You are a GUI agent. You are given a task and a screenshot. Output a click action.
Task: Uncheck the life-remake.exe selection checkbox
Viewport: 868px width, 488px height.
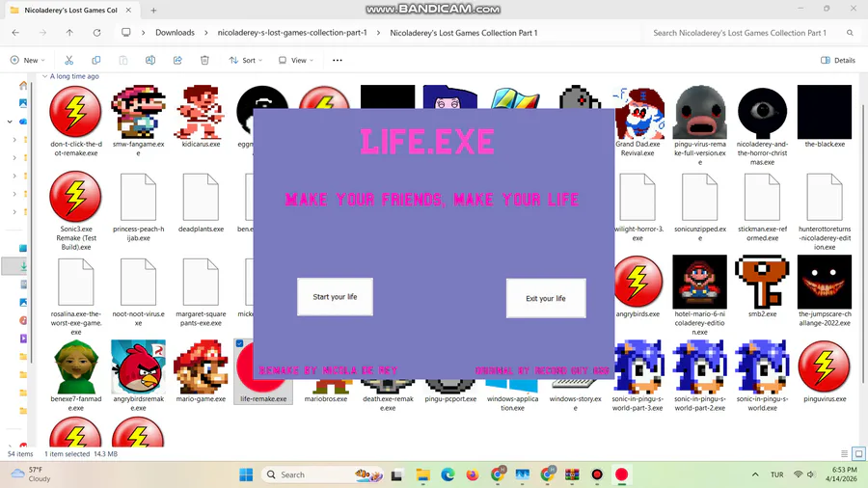point(240,343)
